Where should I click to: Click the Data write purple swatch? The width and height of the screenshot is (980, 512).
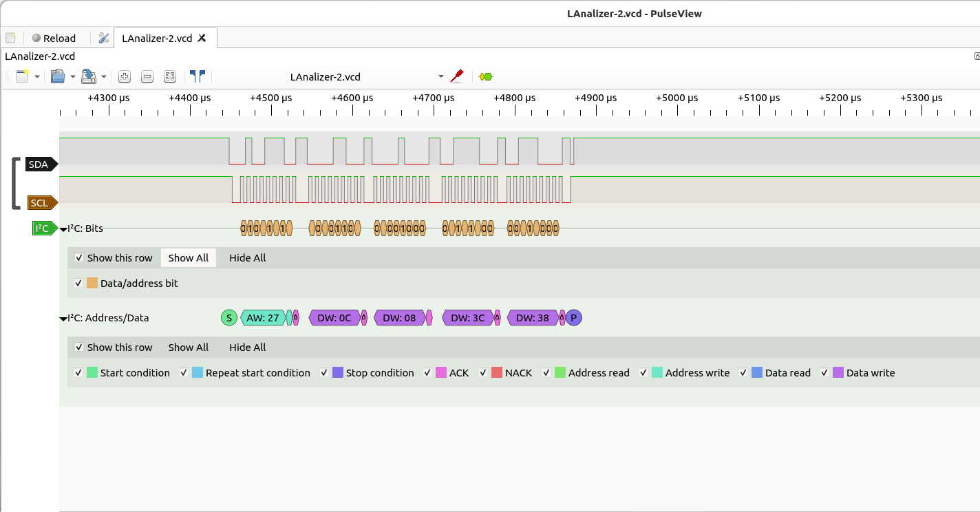[838, 373]
